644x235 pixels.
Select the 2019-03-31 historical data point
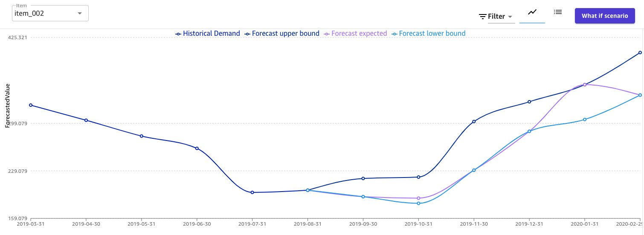[31, 105]
